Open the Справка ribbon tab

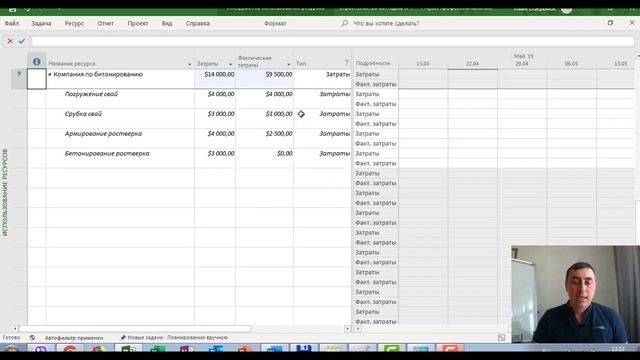tap(198, 23)
